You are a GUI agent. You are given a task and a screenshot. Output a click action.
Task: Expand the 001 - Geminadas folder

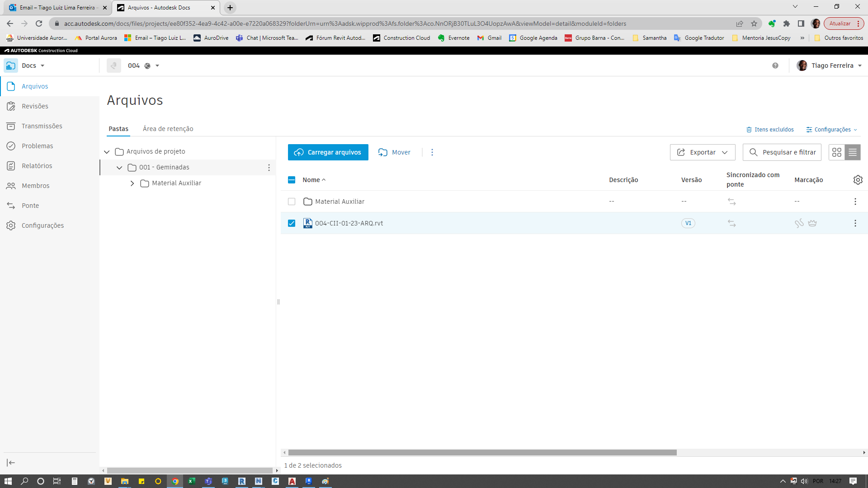point(119,167)
